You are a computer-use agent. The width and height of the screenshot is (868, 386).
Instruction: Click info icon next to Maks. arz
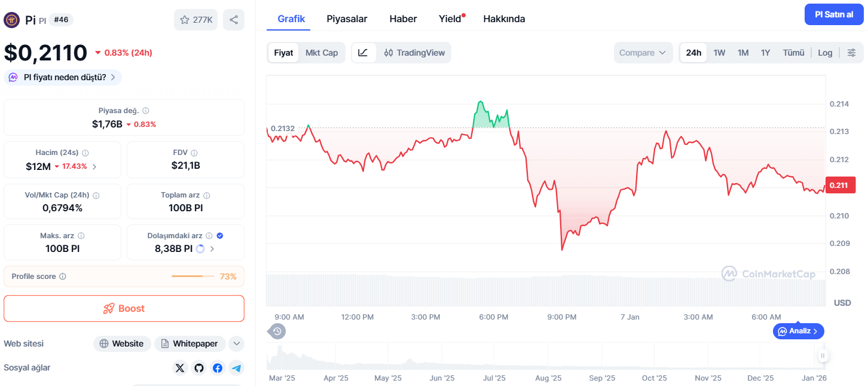(81, 236)
